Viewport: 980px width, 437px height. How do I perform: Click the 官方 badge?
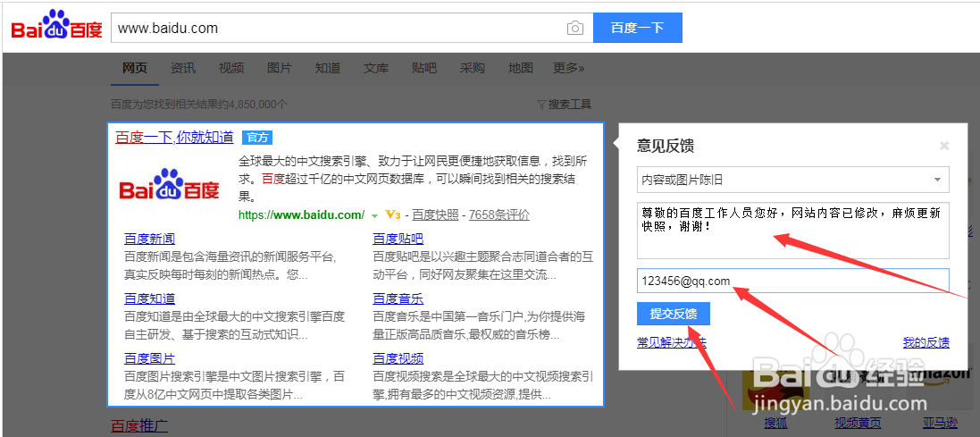[257, 138]
